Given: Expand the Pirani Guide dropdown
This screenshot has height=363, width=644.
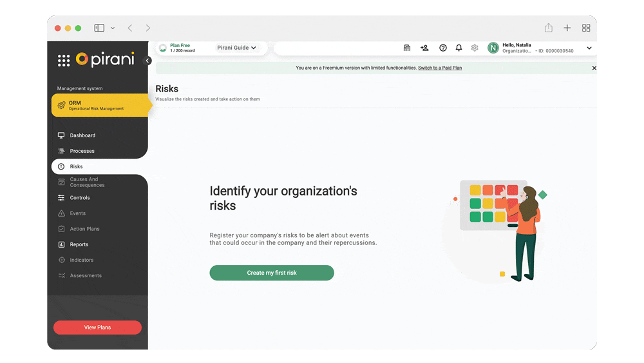Looking at the screenshot, I should 236,48.
